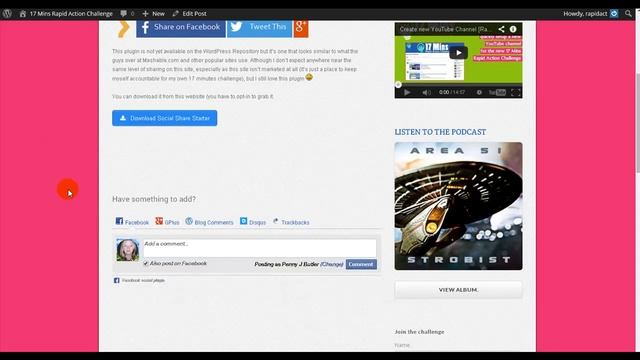Viewport: 640px width, 360px height.
Task: Click the LISTEN TO THE PODCAST heading
Action: coord(440,132)
